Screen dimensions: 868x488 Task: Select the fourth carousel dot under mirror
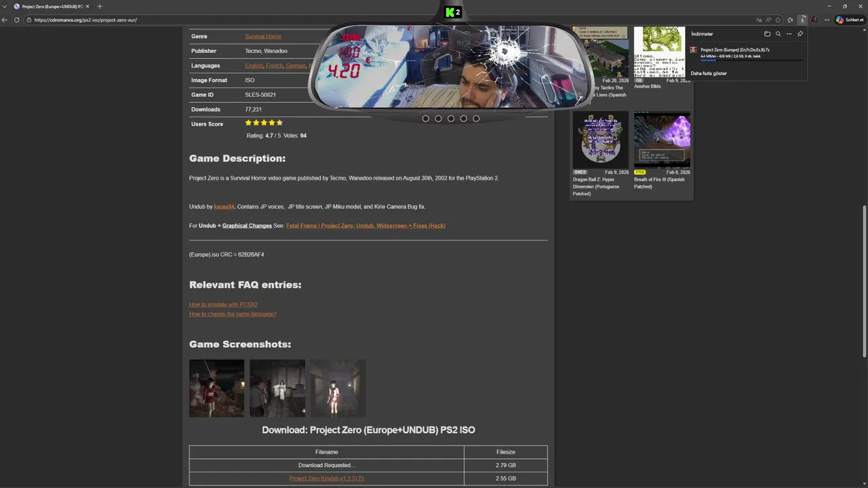[463, 119]
